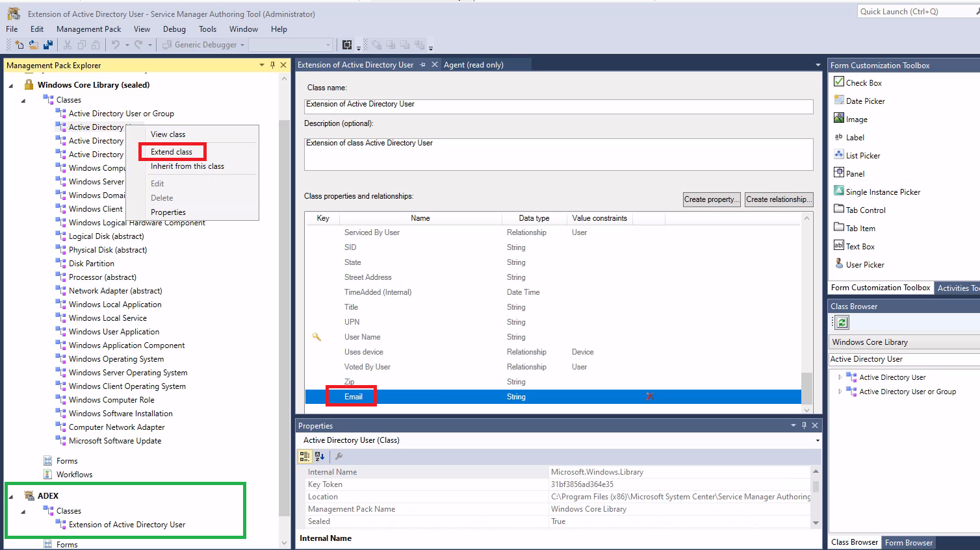Select Extension of Active Directory User tree item
This screenshot has width=980, height=550.
coord(127,525)
